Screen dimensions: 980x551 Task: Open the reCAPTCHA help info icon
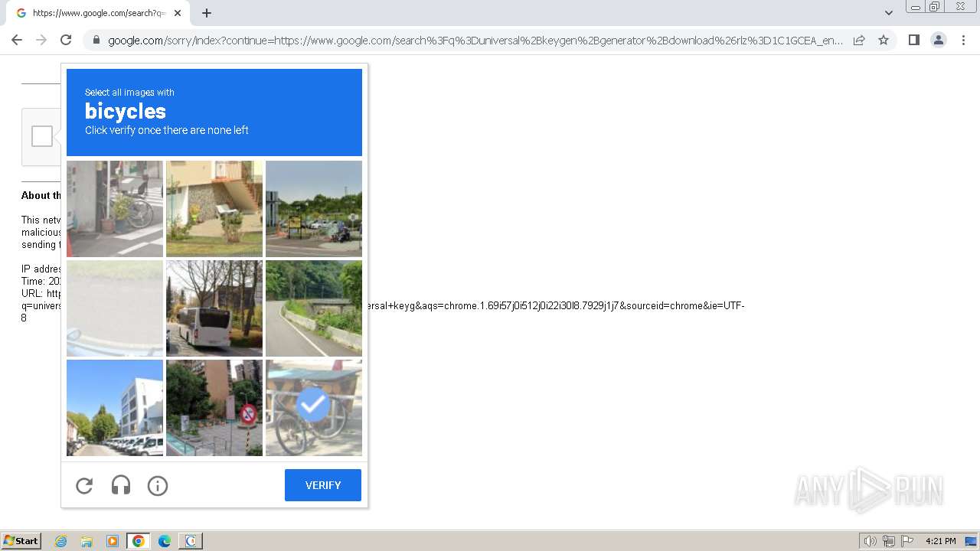158,485
